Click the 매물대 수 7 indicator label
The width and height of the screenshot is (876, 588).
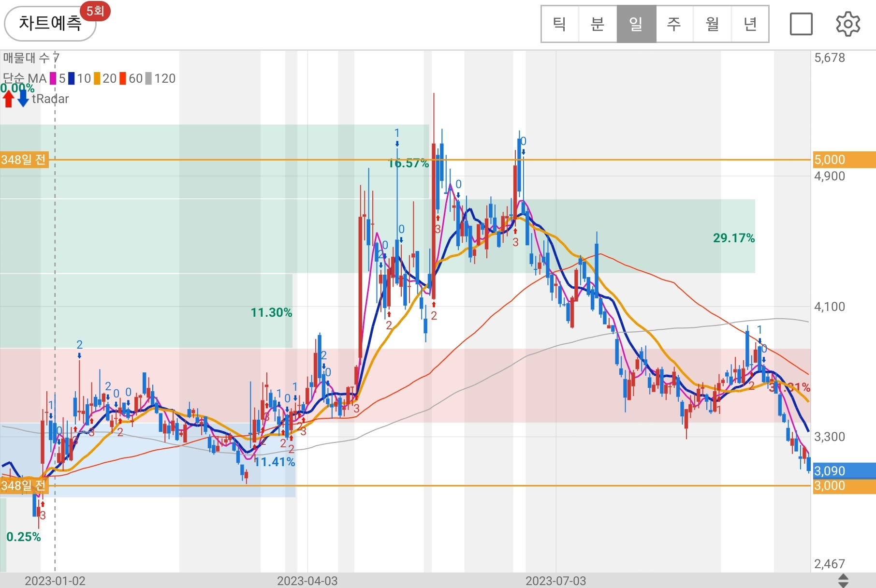pyautogui.click(x=31, y=58)
